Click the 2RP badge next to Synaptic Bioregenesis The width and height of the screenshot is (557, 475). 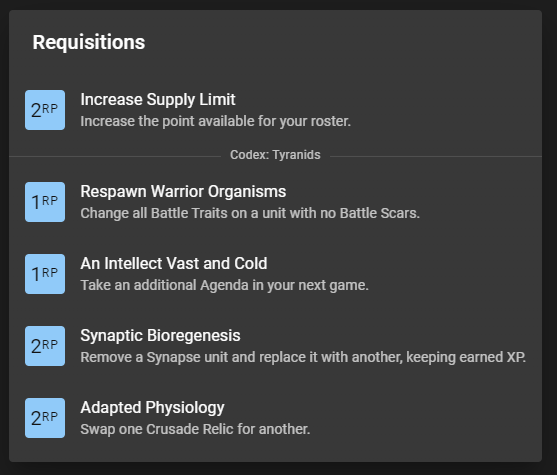tap(45, 346)
